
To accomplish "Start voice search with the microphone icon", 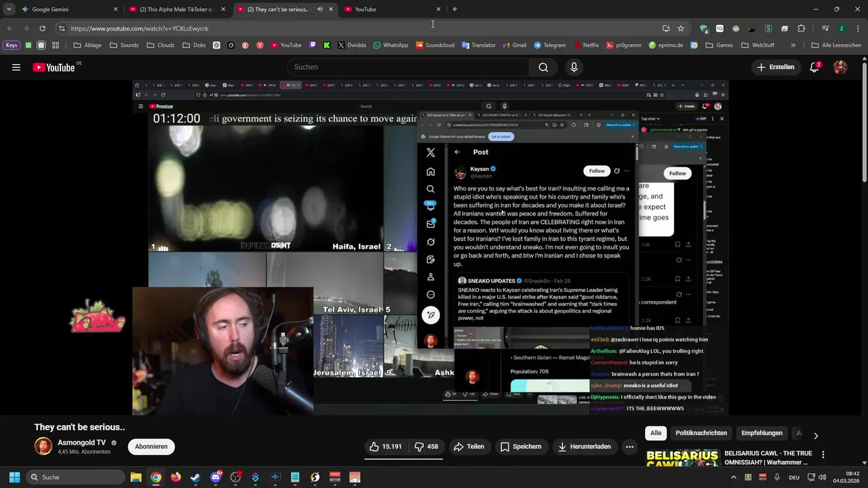I will [x=574, y=67].
